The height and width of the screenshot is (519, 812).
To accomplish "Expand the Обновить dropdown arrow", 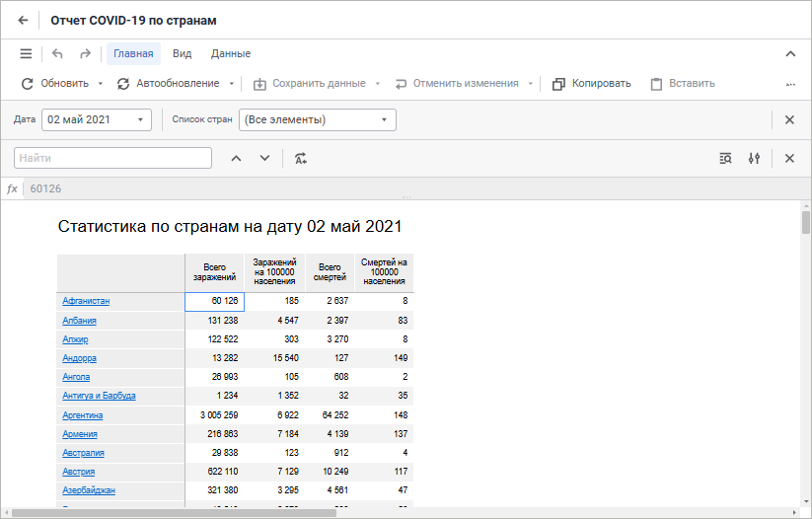I will (99, 84).
